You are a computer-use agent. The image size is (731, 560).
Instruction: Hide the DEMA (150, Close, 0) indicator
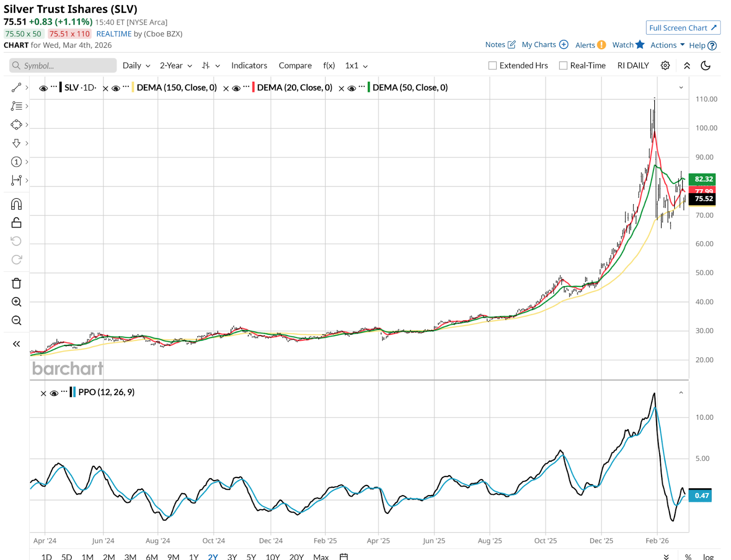[x=116, y=88]
